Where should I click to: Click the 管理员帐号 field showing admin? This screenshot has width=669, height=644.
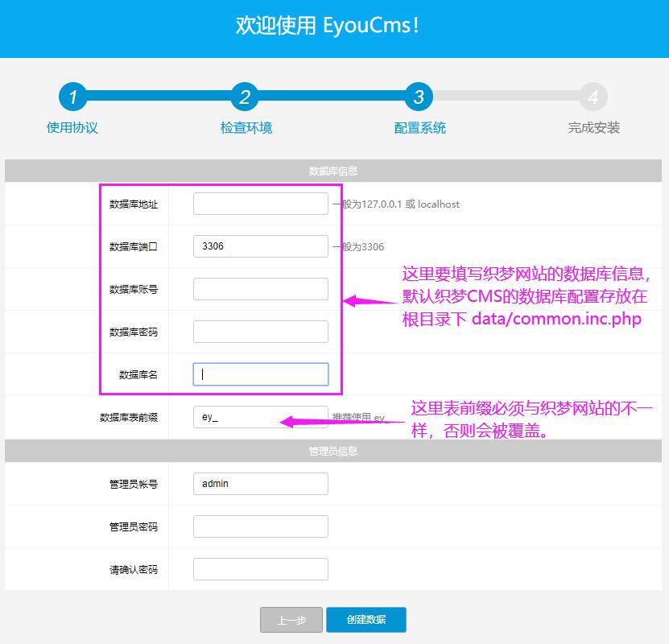click(x=259, y=483)
